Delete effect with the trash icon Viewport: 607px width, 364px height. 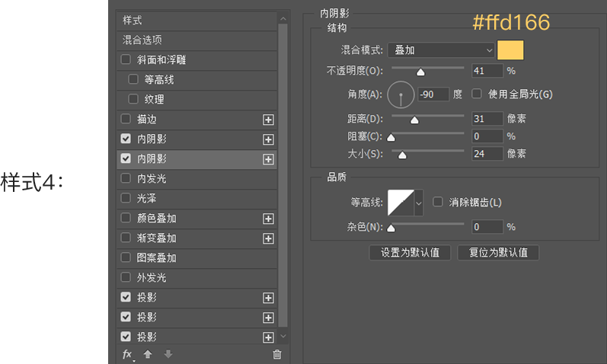tap(277, 354)
